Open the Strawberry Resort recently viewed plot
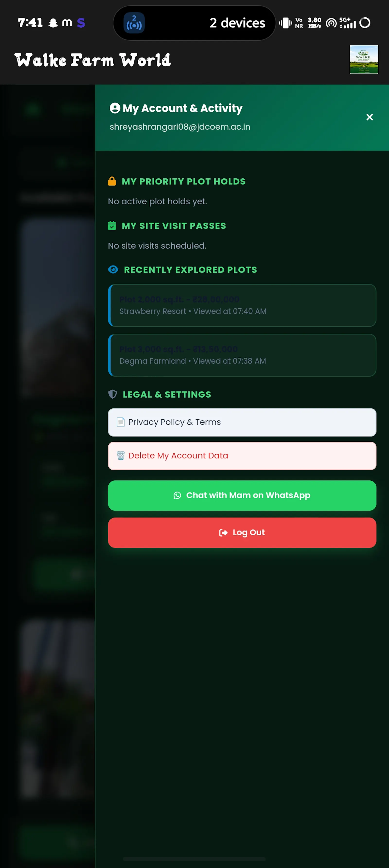 point(242,305)
